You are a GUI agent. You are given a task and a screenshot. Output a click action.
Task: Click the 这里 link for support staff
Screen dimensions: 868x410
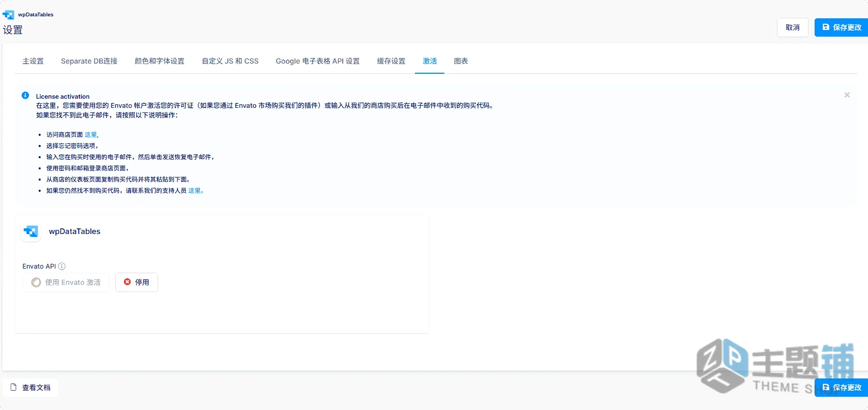195,191
